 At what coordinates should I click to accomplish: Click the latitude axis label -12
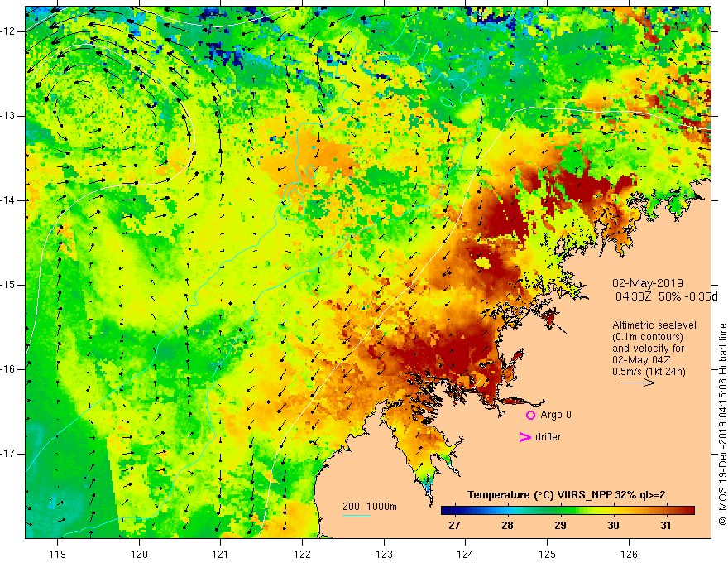(8, 31)
